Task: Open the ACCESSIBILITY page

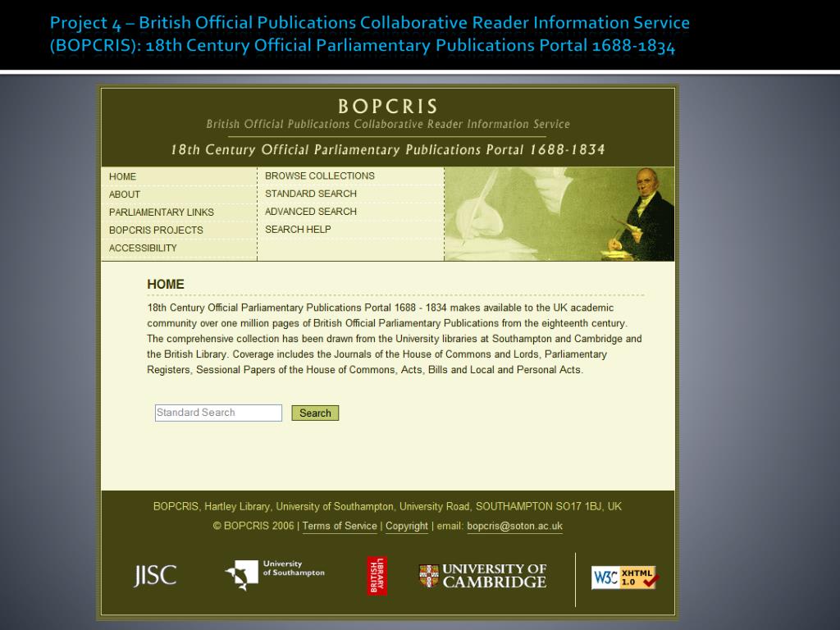Action: (x=143, y=248)
